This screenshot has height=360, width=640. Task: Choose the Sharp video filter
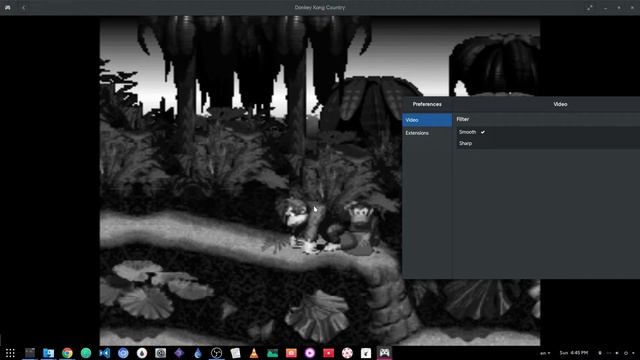(x=548, y=143)
